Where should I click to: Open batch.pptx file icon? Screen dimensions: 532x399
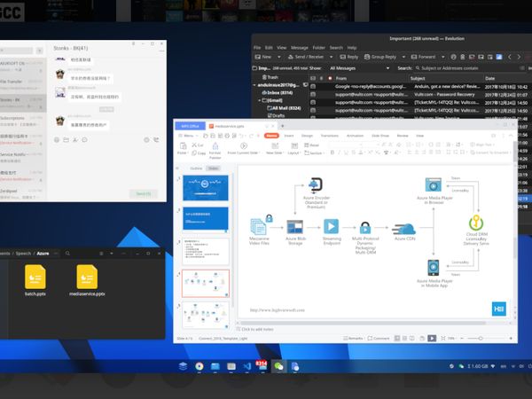point(36,278)
